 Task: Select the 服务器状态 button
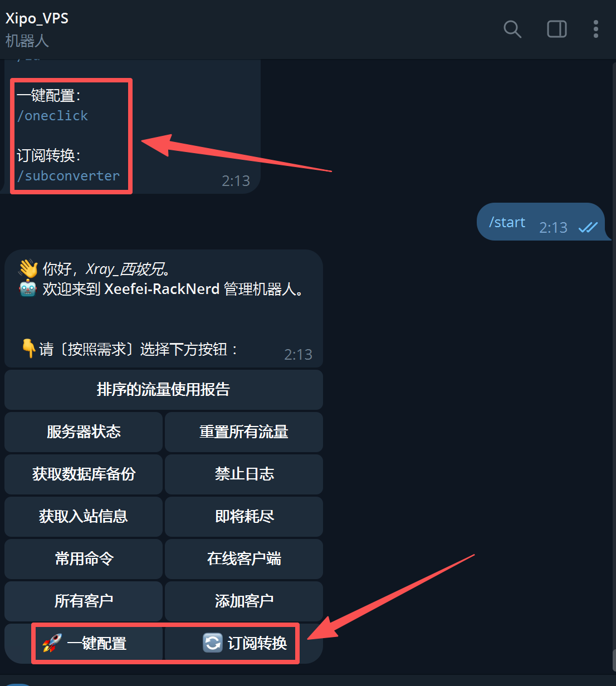point(84,432)
